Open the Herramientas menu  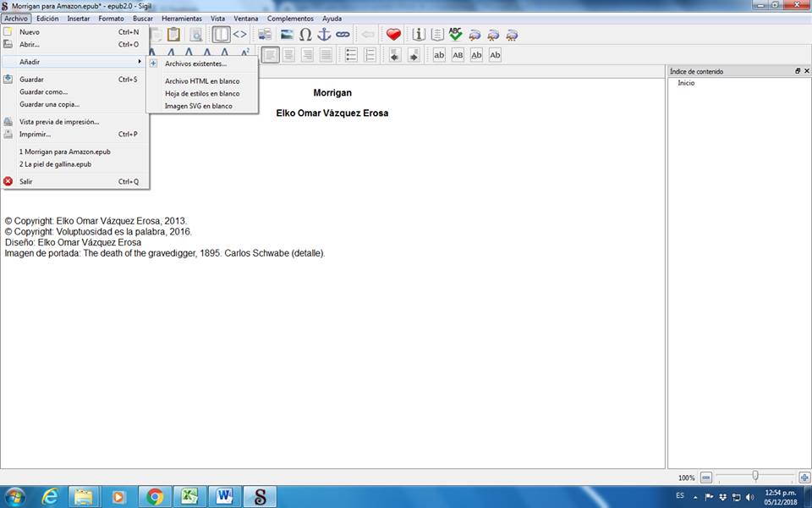pyautogui.click(x=182, y=19)
